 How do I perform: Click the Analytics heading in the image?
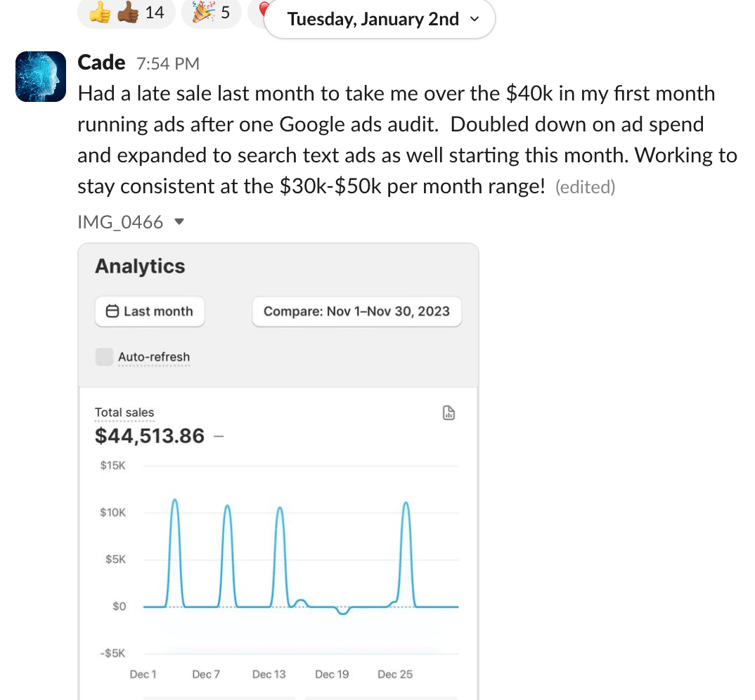coord(140,266)
